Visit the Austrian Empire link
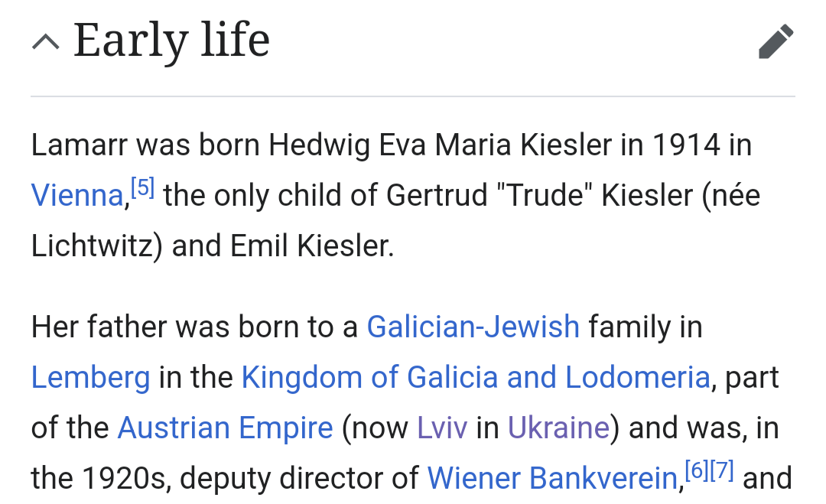Image resolution: width=826 pixels, height=504 pixels. click(225, 428)
